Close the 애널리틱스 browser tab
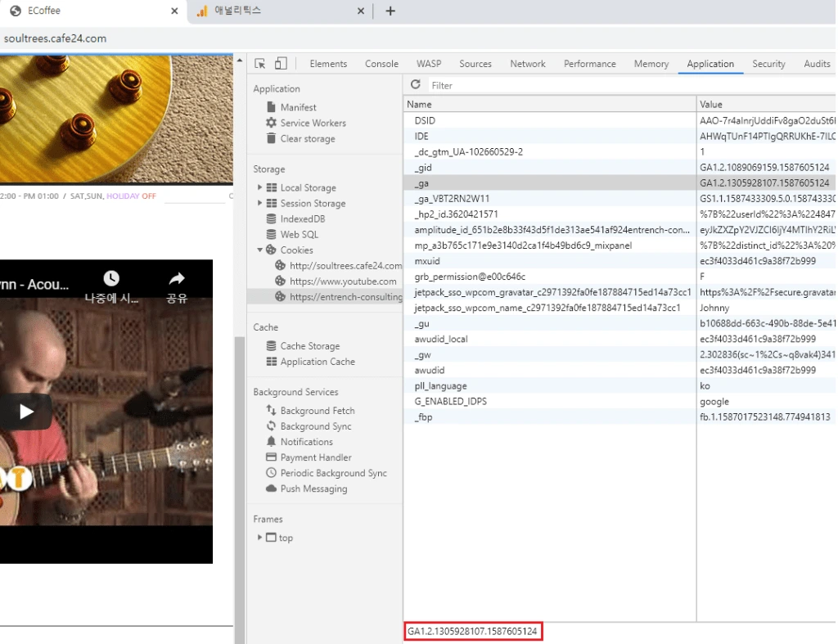The width and height of the screenshot is (838, 644). (361, 11)
